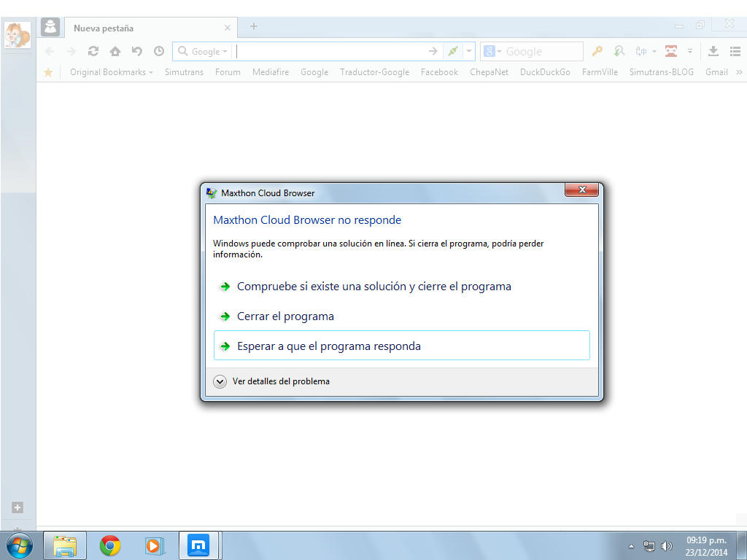
Task: Open the DuckDuckGo bookmark
Action: pyautogui.click(x=545, y=72)
